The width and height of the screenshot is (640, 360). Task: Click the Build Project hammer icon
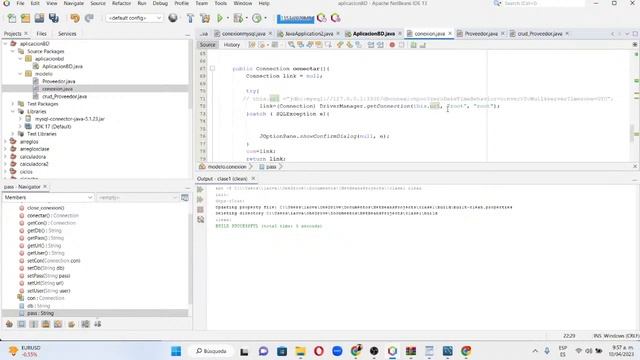pyautogui.click(x=190, y=18)
